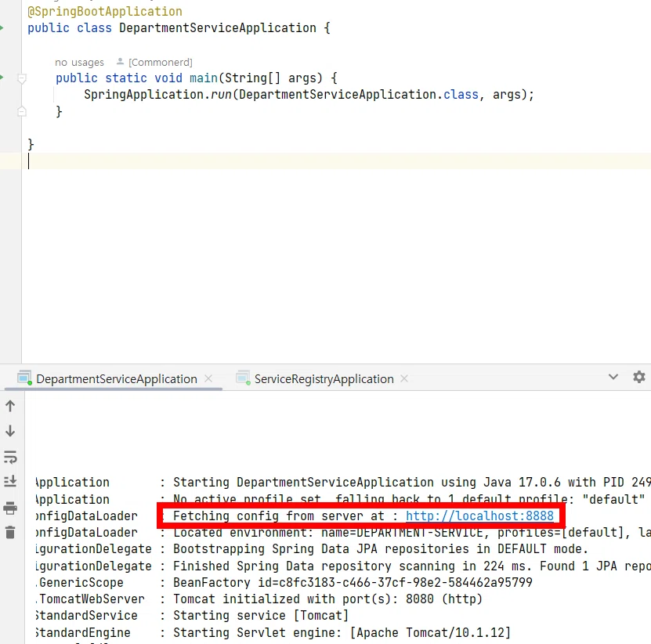Switch to ServiceRegistryApplication run tab

(324, 378)
